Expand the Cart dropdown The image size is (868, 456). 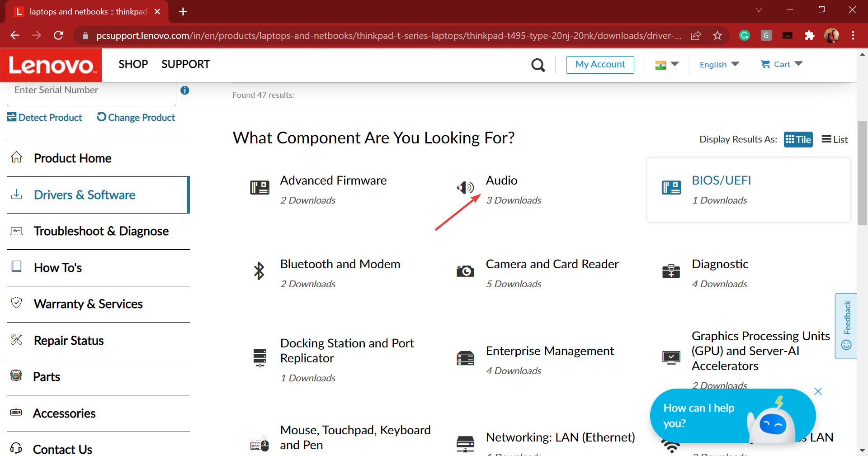pos(782,64)
